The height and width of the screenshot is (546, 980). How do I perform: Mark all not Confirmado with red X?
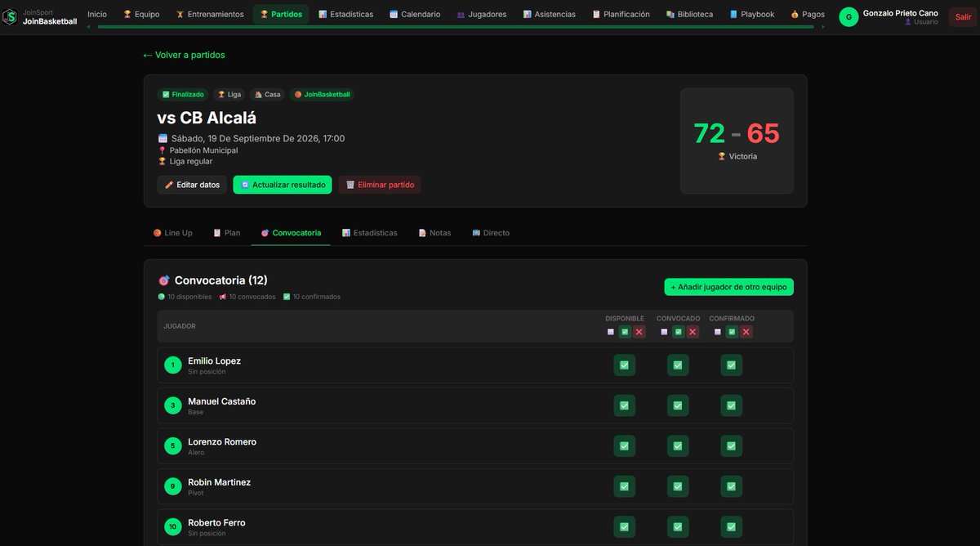[746, 332]
